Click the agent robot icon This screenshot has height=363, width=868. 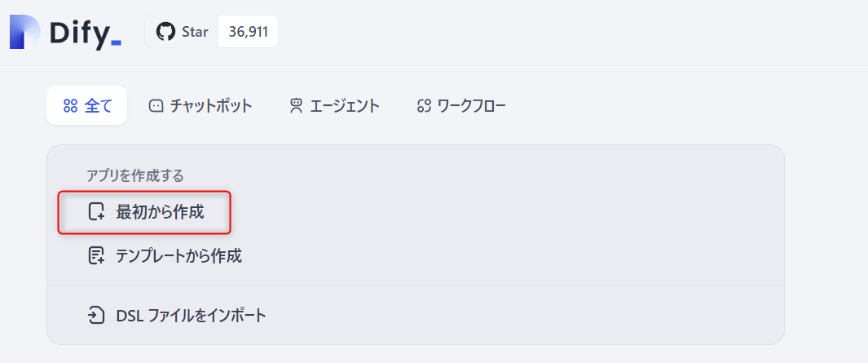296,106
